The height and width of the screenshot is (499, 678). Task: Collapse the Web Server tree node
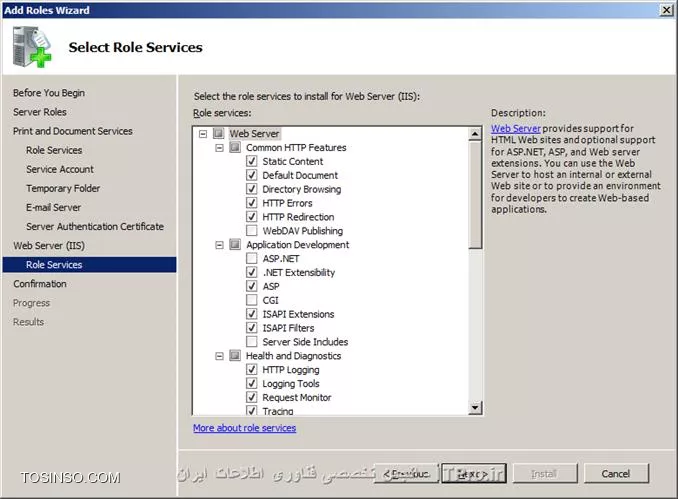click(203, 134)
